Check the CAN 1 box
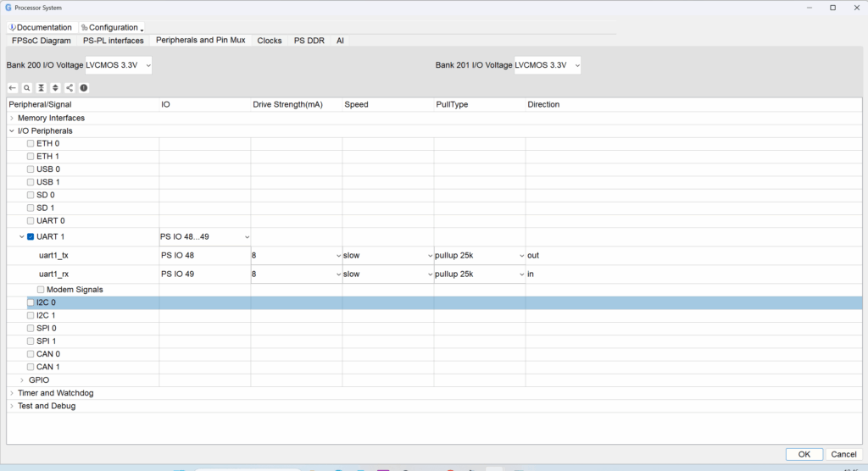 pyautogui.click(x=31, y=367)
